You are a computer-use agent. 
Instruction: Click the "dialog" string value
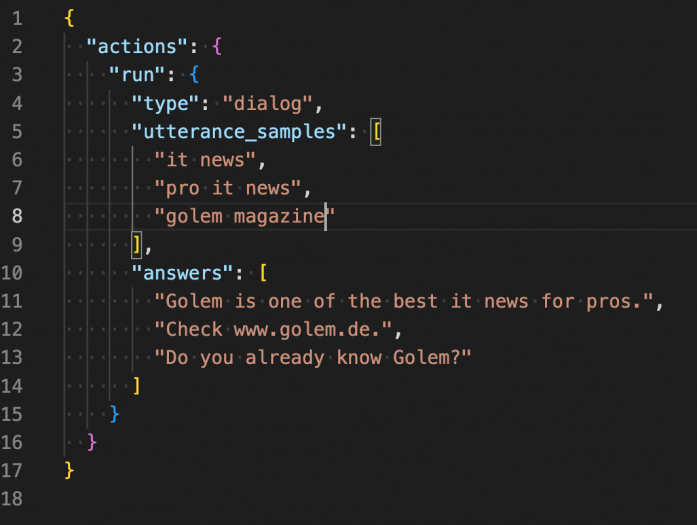268,104
